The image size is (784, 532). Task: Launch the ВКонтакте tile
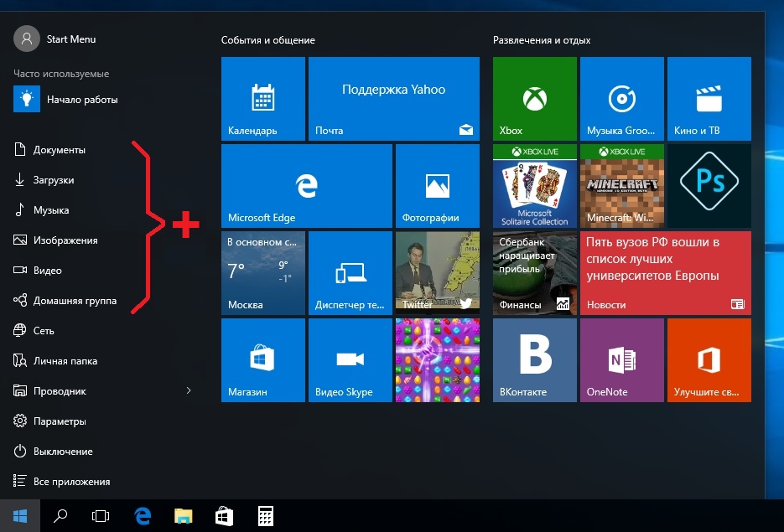click(x=534, y=360)
